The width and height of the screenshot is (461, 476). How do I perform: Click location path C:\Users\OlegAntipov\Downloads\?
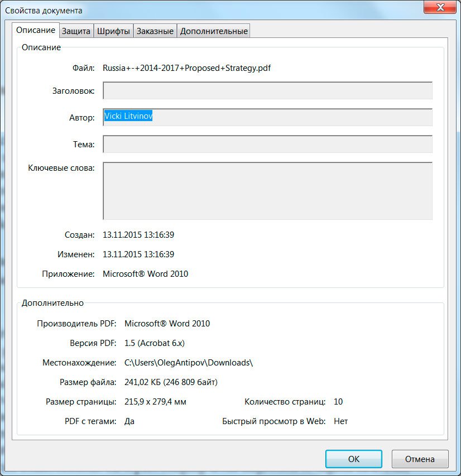click(189, 363)
